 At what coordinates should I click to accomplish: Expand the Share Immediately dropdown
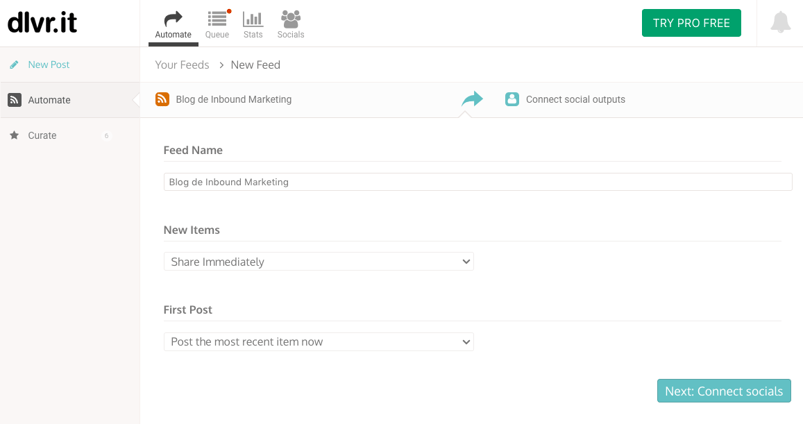tap(319, 262)
